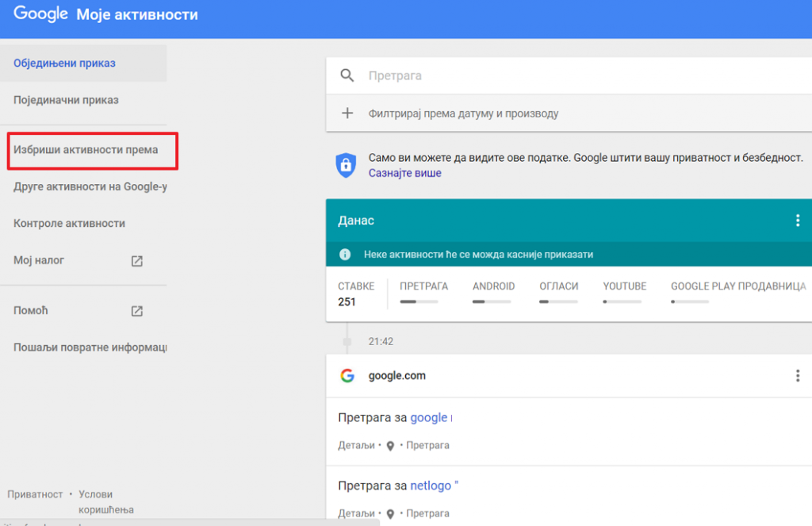Open the netlogo search link
812x526 pixels.
coord(431,486)
